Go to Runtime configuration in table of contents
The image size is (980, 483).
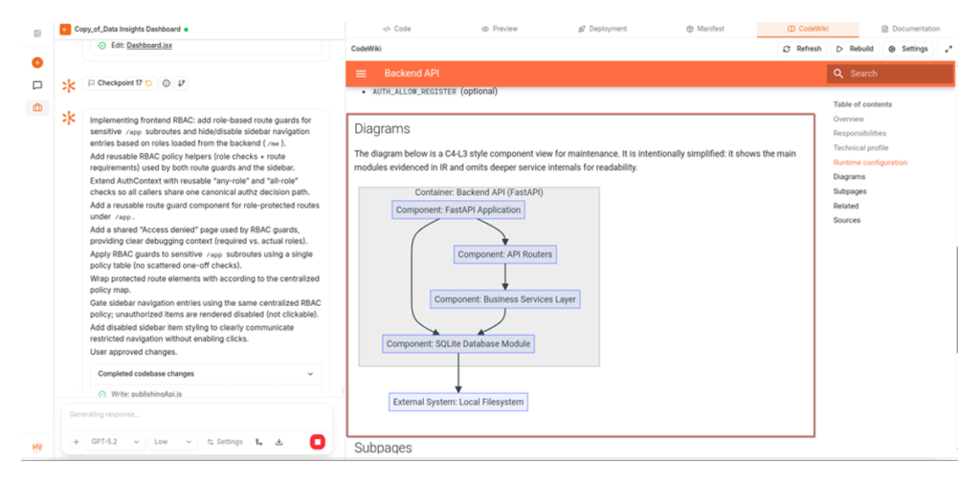(x=870, y=163)
